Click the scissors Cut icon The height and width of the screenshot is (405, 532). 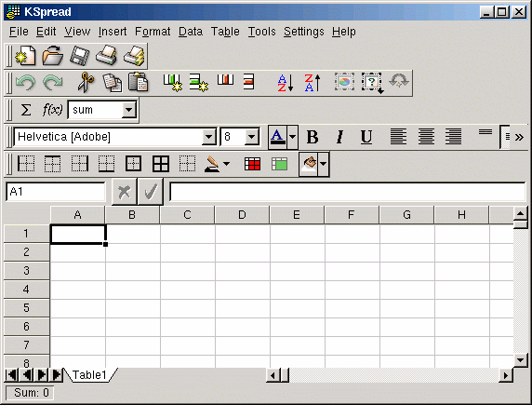(x=86, y=82)
